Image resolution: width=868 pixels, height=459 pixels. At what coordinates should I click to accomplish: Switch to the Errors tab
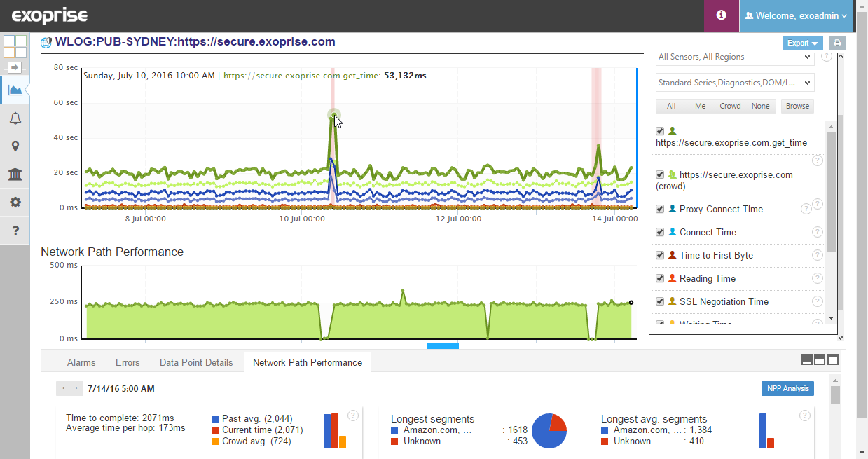(128, 362)
